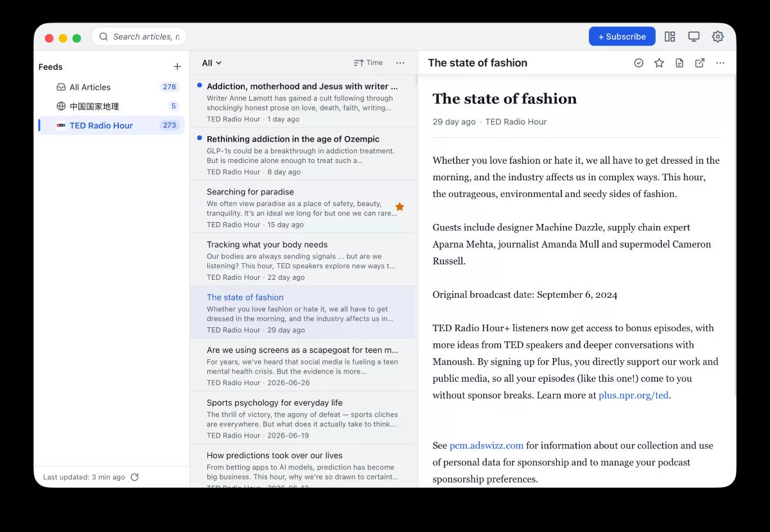Open the Searching for paradise article

point(302,207)
